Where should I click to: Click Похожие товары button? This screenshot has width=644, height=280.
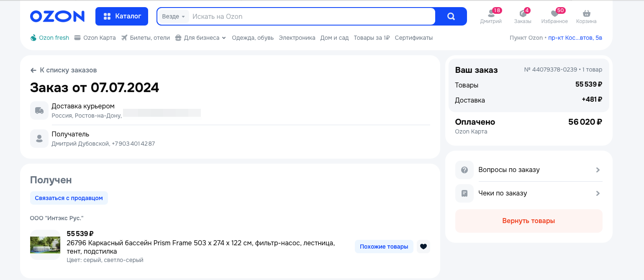[384, 247]
